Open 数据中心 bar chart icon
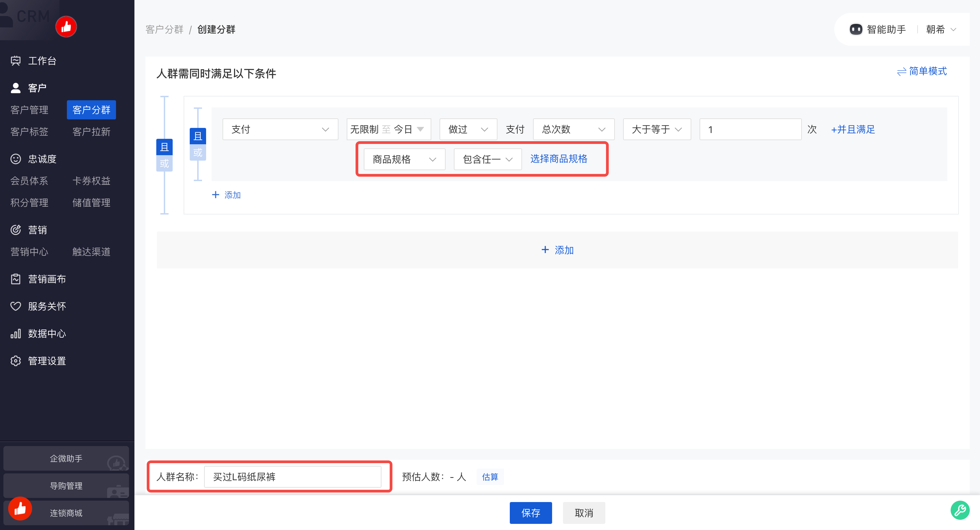Screen dimensions: 980x530 16,334
